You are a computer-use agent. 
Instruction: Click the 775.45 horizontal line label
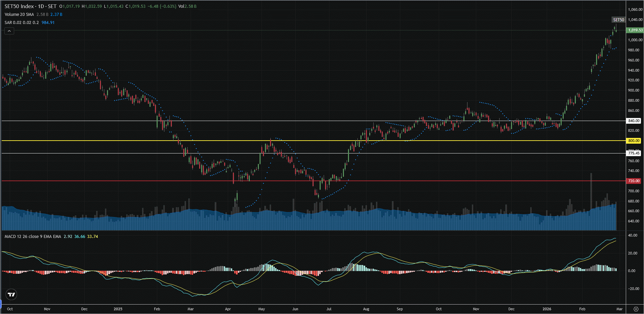[x=634, y=153]
